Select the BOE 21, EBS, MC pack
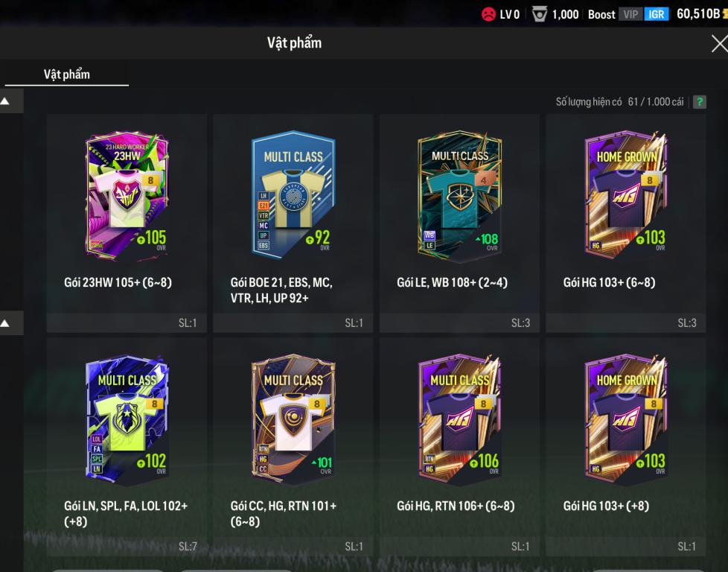The image size is (728, 572). pos(293,223)
